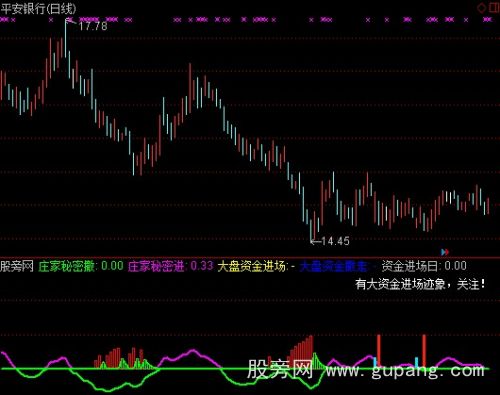
Task: Select the 资金进场日: 0.00 indicator label
Action: [424, 266]
